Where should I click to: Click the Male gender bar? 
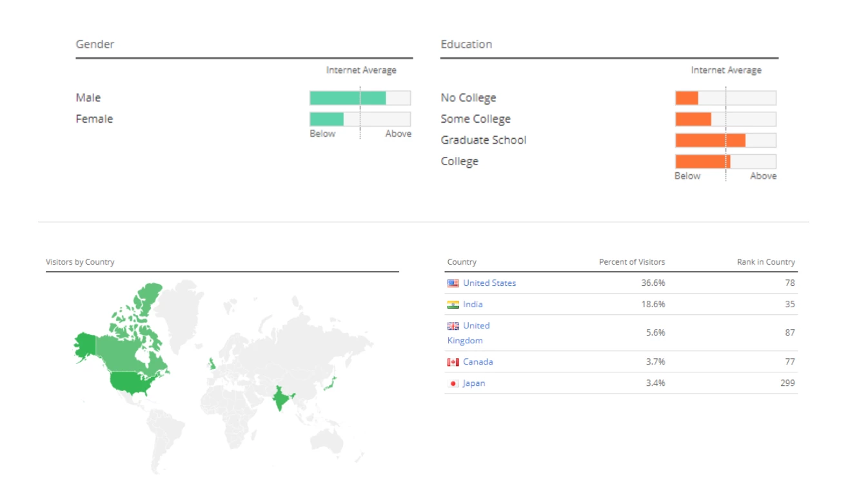pos(360,98)
